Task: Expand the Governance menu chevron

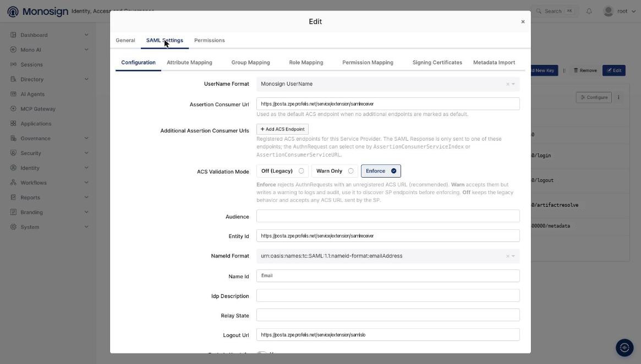Action: 86,138
